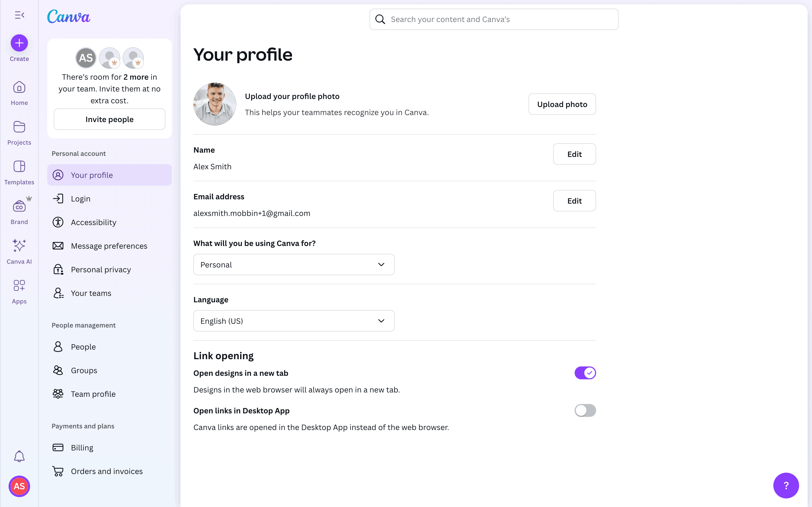Expand the Canva usage dropdown showing Personal
The height and width of the screenshot is (507, 812).
(x=293, y=264)
